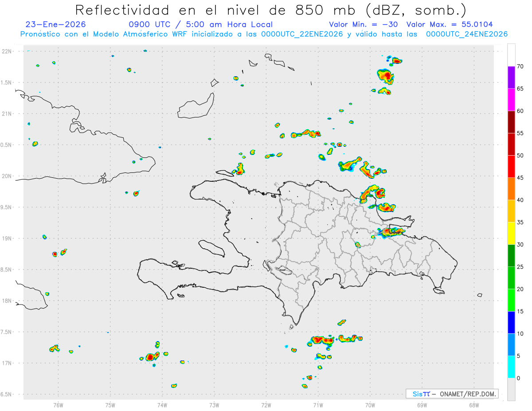Click the blue 10–15 dBZ color band
Image resolution: width=532 pixels, height=411 pixels.
[x=511, y=322]
